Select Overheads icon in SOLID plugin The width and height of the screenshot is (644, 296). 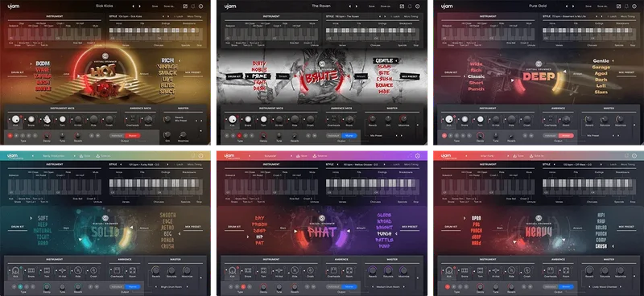(117, 270)
